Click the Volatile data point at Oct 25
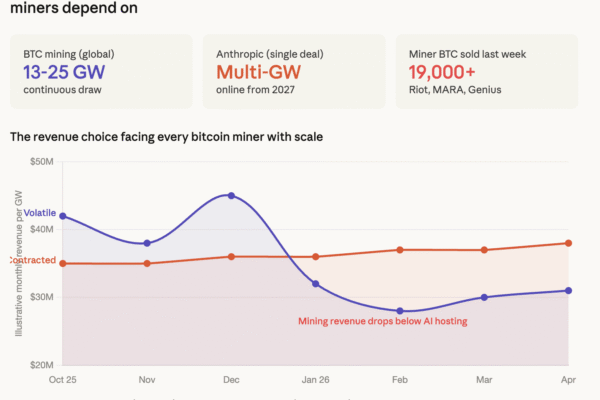 coord(63,216)
